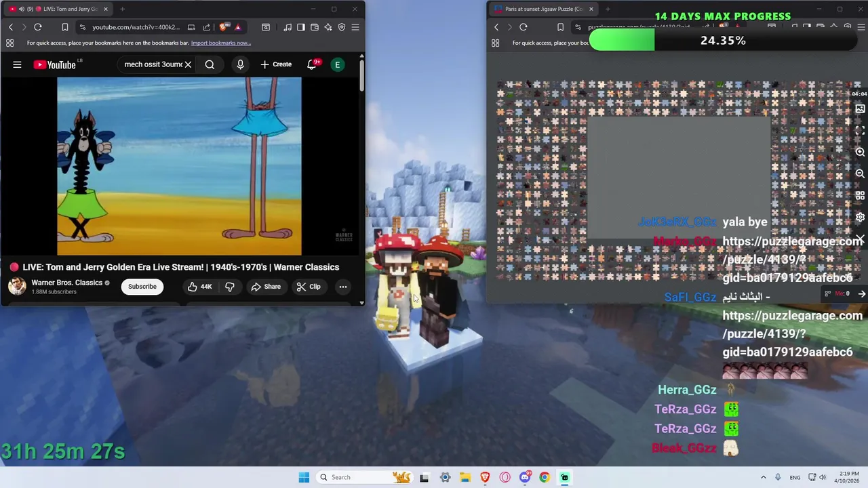
Task: Open the apps grid in puzzle window bookmarks bar
Action: tap(495, 43)
